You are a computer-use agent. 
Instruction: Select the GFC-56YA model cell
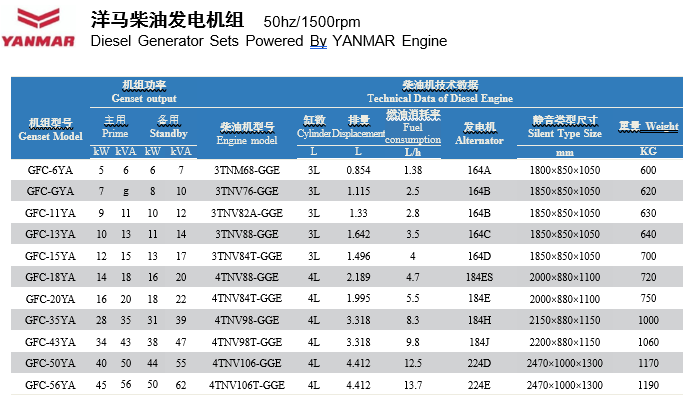click(x=50, y=385)
